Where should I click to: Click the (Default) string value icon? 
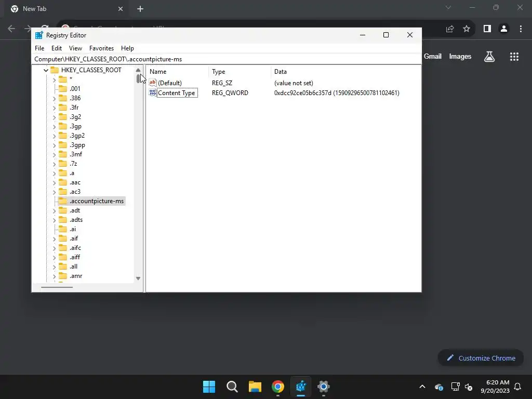pyautogui.click(x=153, y=83)
